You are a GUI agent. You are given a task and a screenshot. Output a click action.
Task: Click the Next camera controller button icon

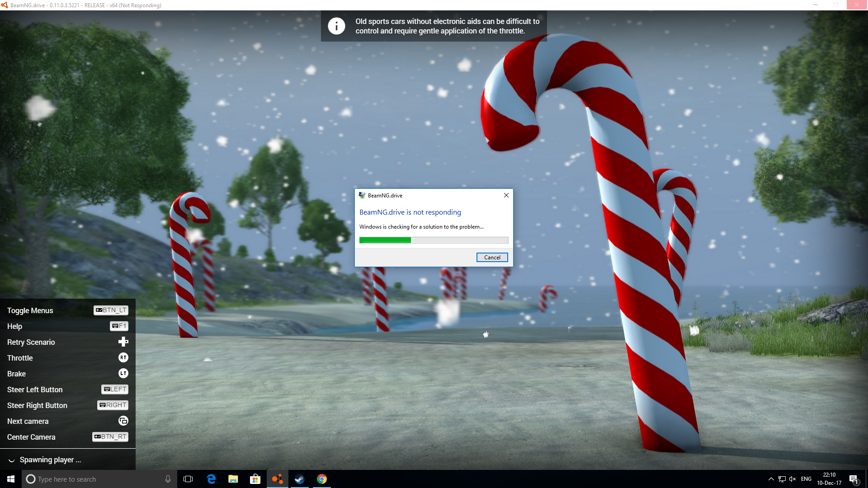pos(123,421)
